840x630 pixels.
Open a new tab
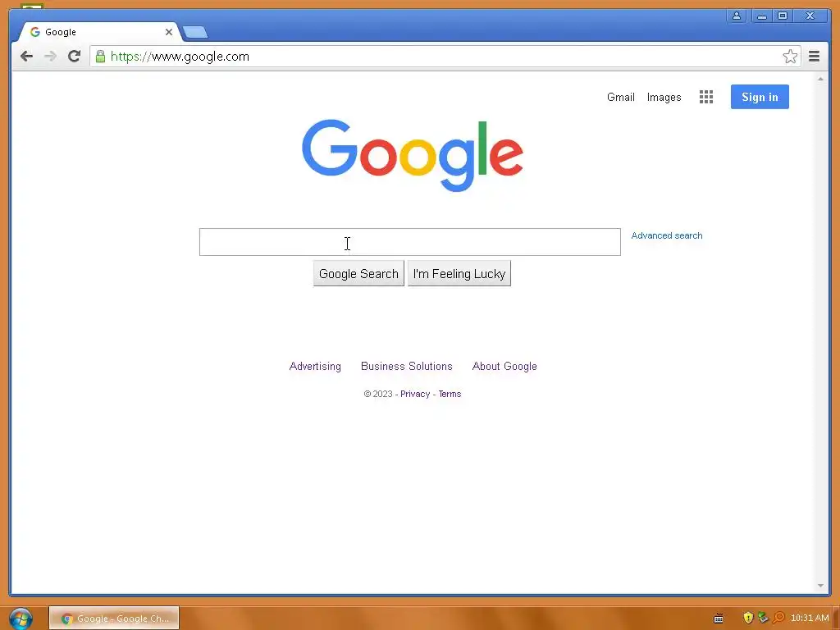[195, 33]
